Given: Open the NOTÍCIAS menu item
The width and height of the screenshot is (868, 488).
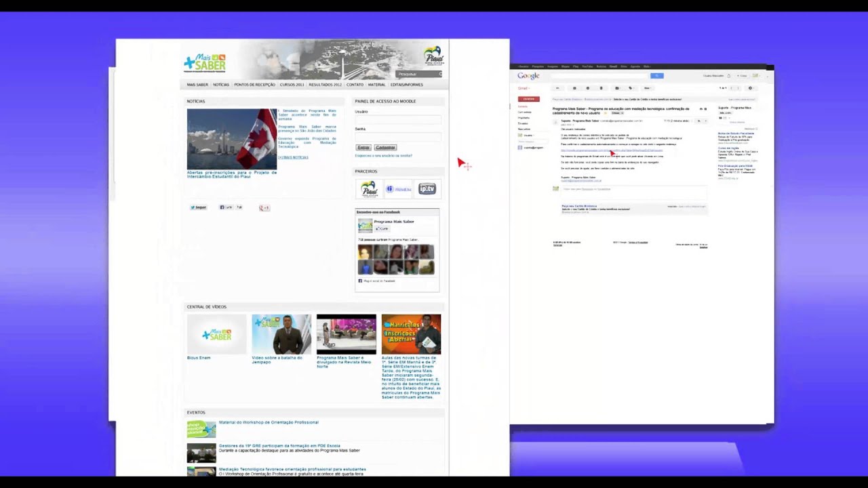Looking at the screenshot, I should 221,85.
